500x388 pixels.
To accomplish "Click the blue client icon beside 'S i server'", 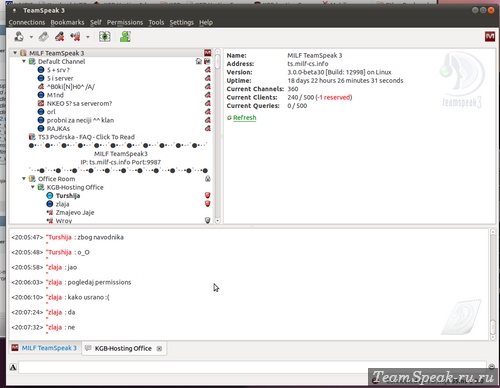I will [41, 78].
